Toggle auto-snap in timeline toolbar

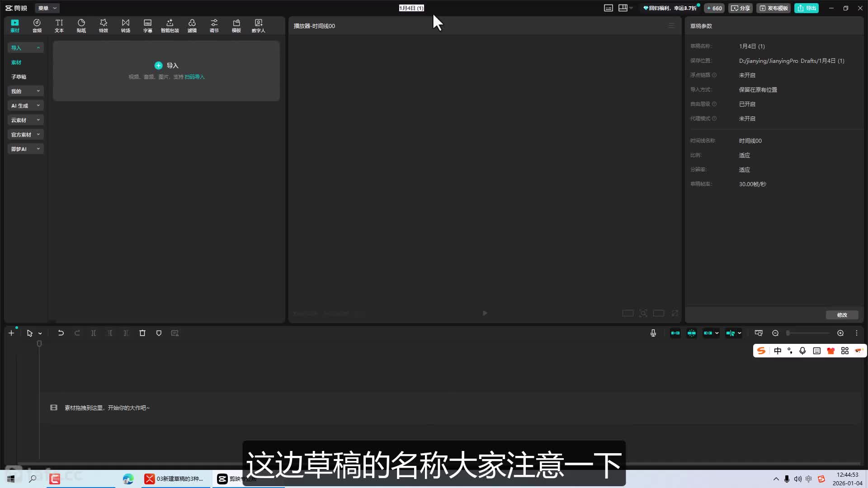(692, 333)
